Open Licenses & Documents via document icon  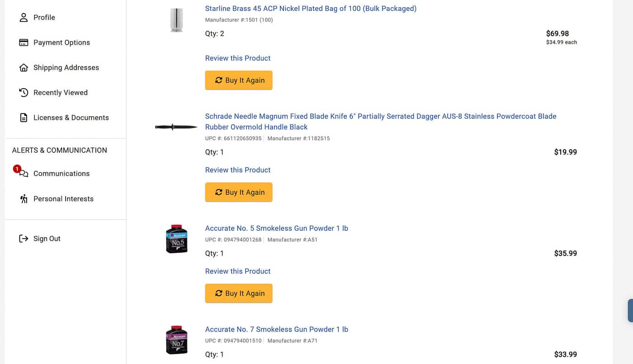click(23, 118)
